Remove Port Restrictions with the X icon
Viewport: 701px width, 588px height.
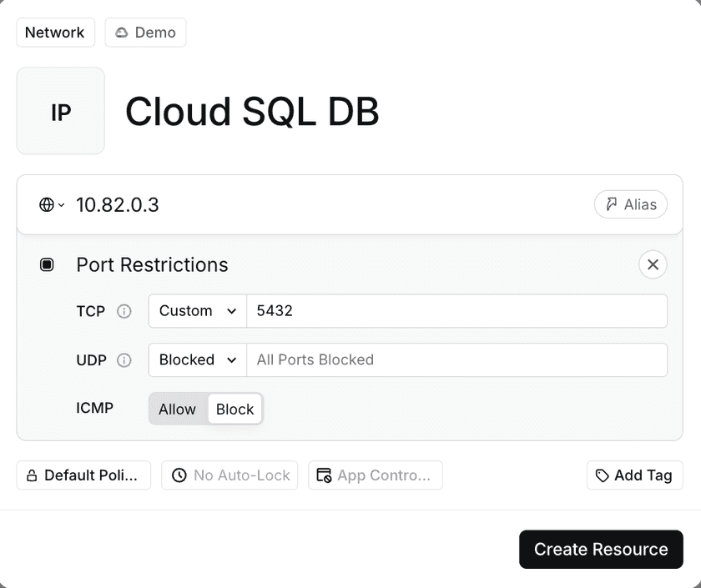pos(653,264)
